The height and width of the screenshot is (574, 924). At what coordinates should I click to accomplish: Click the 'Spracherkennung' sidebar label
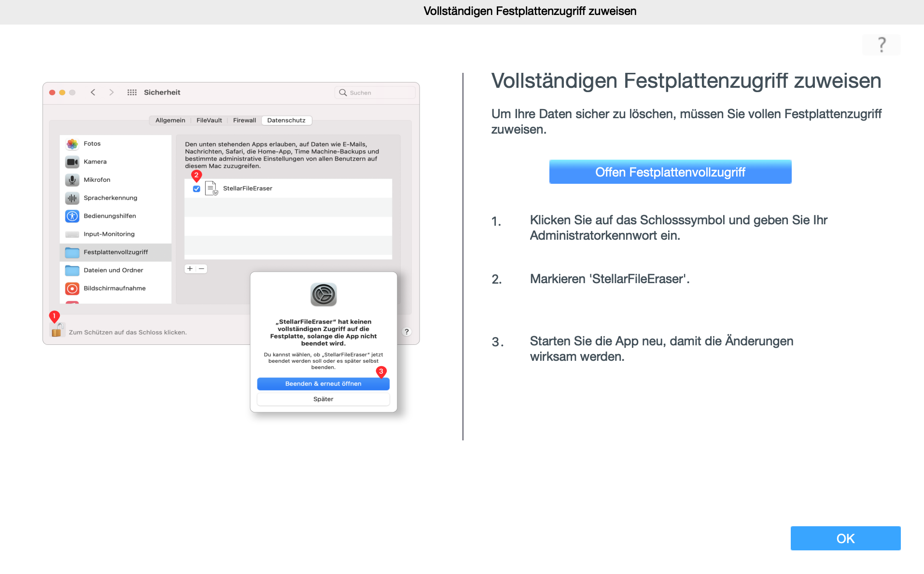(111, 198)
